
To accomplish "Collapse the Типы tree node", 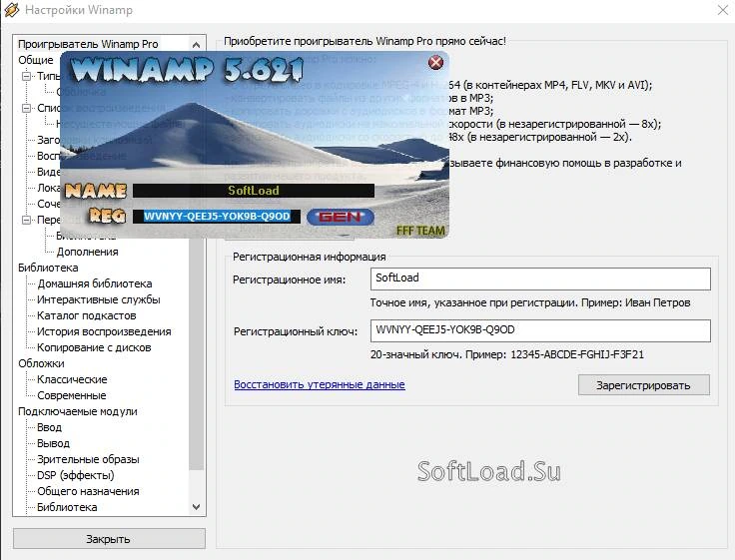I will coord(27,76).
